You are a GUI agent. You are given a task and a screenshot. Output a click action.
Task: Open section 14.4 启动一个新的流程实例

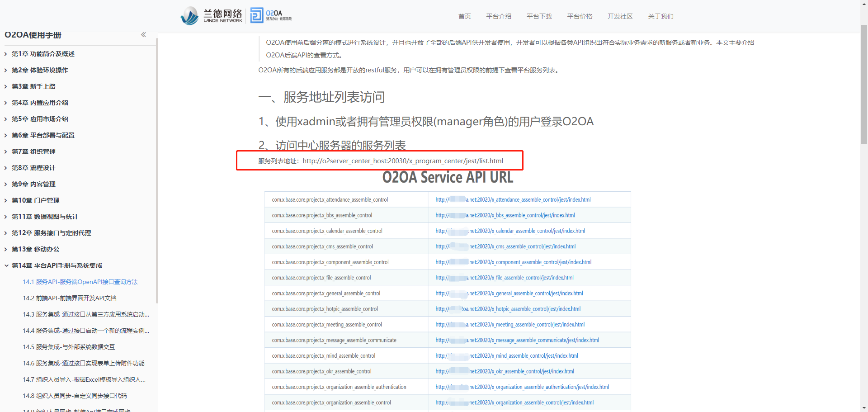click(86, 331)
